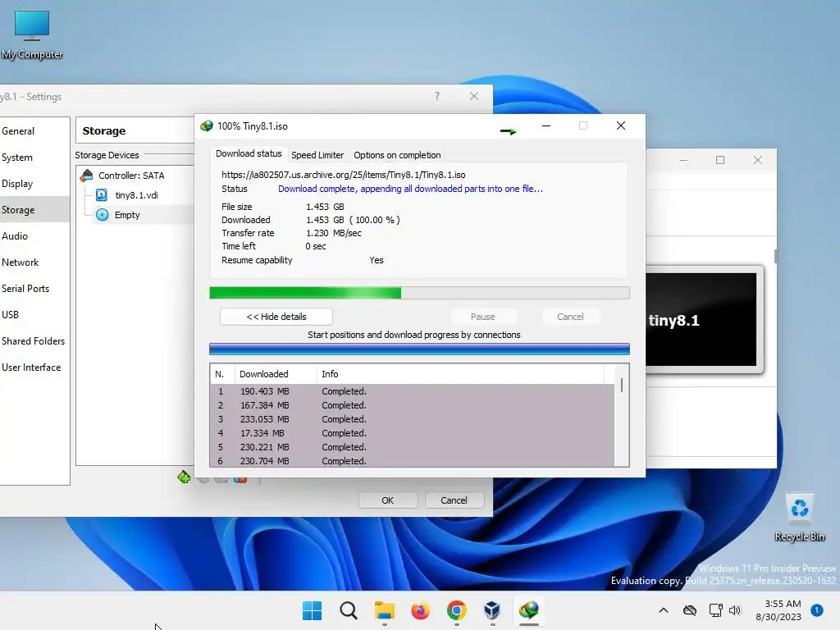Viewport: 840px width, 630px height.
Task: Click the OneDrive cloud tray icon
Action: point(690,610)
